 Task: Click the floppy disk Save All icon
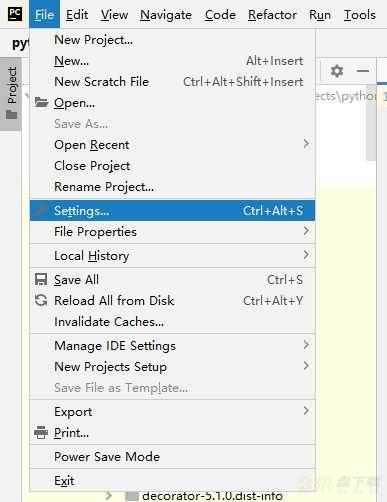(x=41, y=279)
